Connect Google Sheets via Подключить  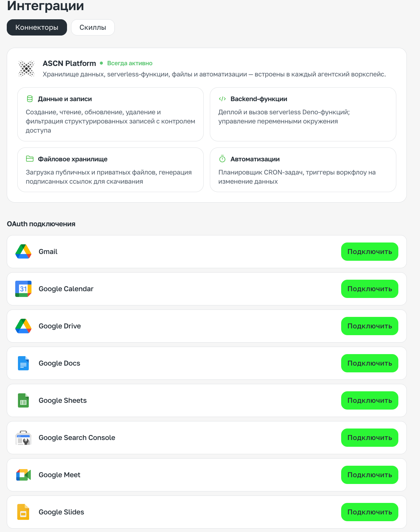coord(370,400)
